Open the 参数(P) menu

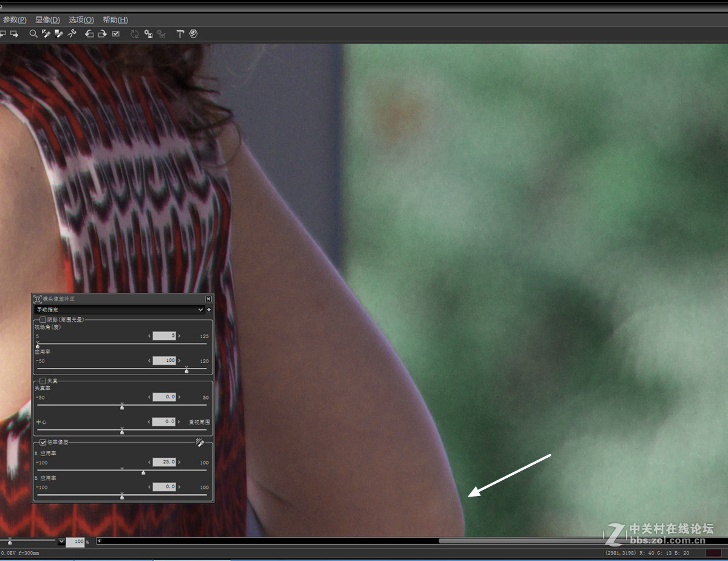click(15, 20)
